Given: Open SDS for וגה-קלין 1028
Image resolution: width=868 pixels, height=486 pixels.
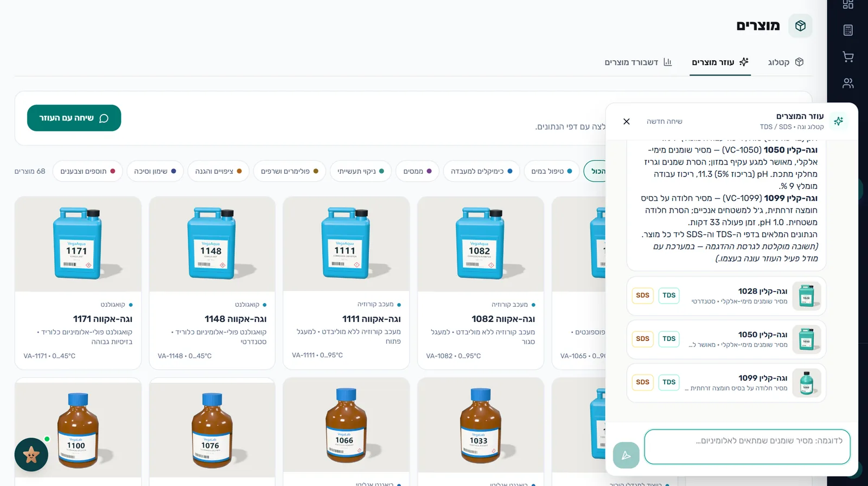Looking at the screenshot, I should (642, 295).
